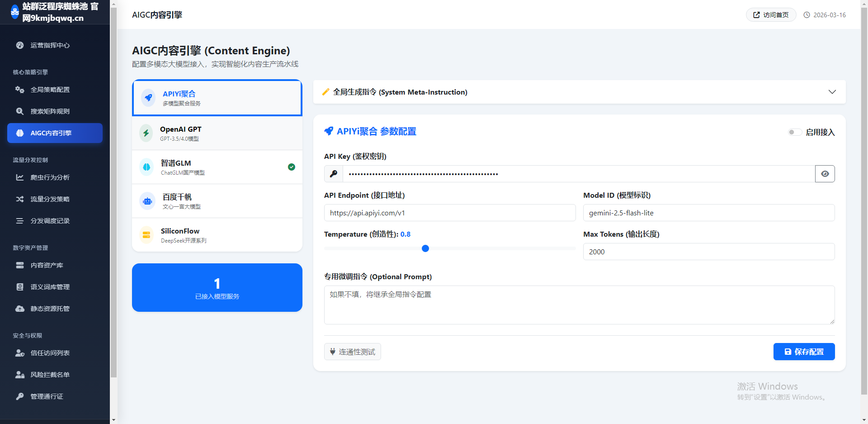Image resolution: width=868 pixels, height=424 pixels.
Task: Expand the 全局生成指令 chevron arrow
Action: (x=832, y=92)
